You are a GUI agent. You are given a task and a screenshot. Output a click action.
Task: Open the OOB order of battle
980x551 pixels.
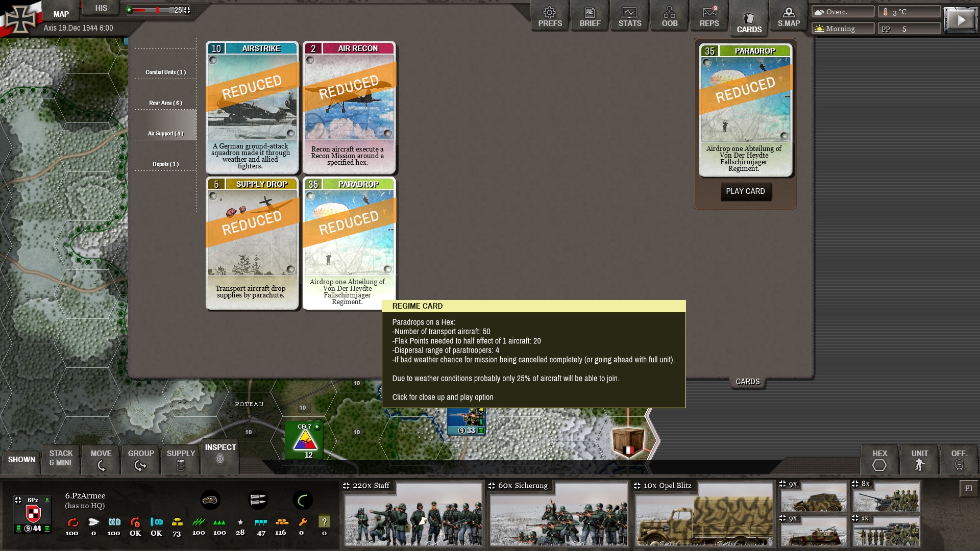coord(669,17)
